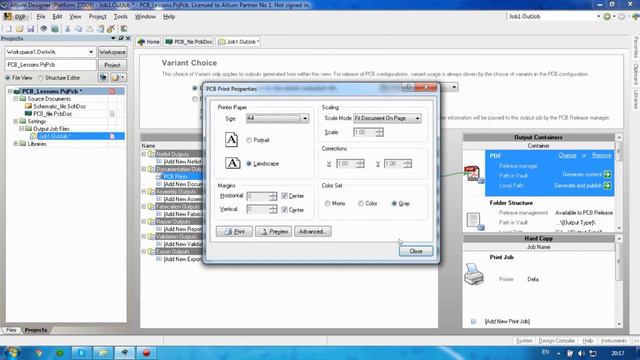Collapse the Source Documents folder

(16, 99)
